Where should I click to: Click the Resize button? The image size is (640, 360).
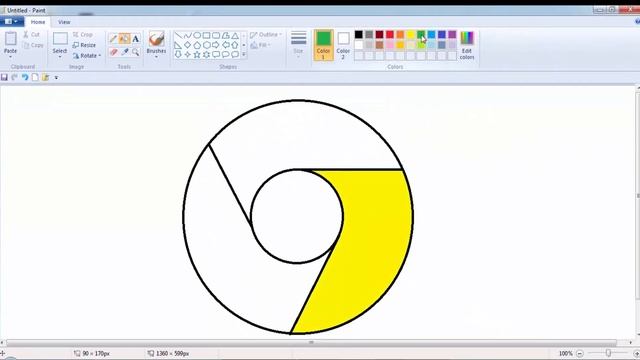[84, 45]
